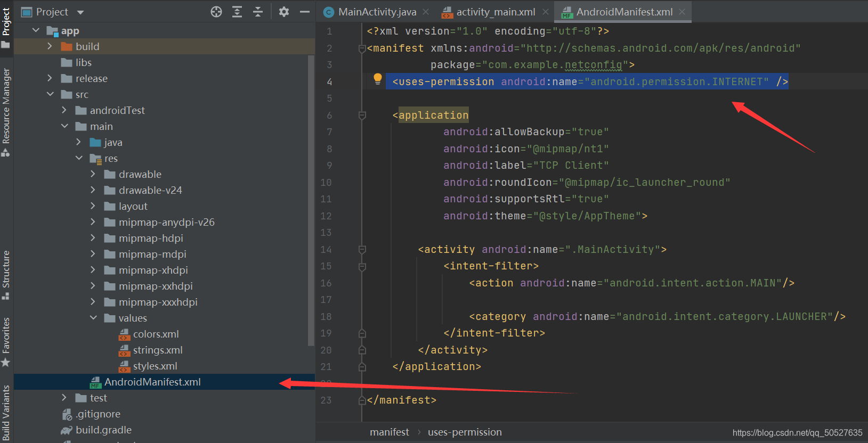Click the TCP Client label value

571,166
